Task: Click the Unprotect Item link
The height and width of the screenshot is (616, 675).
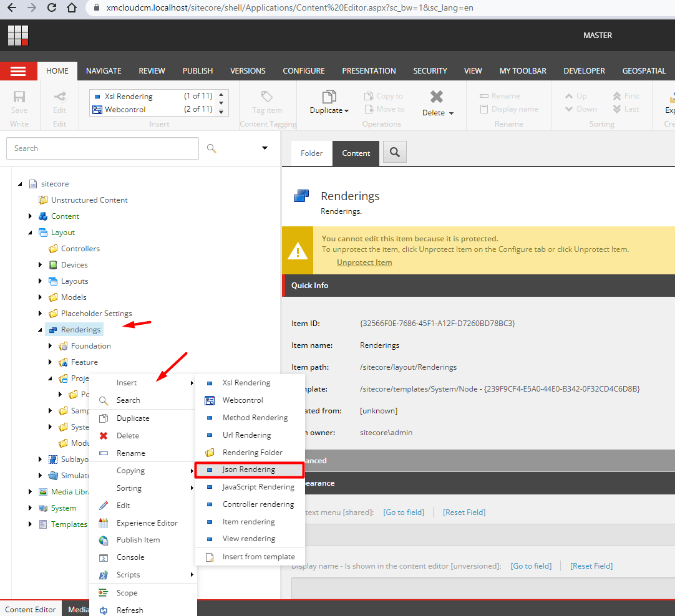Action: [364, 262]
